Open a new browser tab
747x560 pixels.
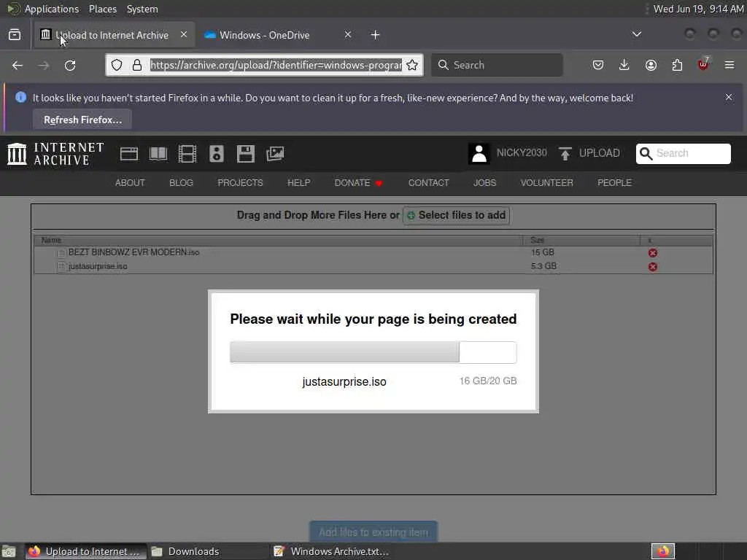[376, 35]
